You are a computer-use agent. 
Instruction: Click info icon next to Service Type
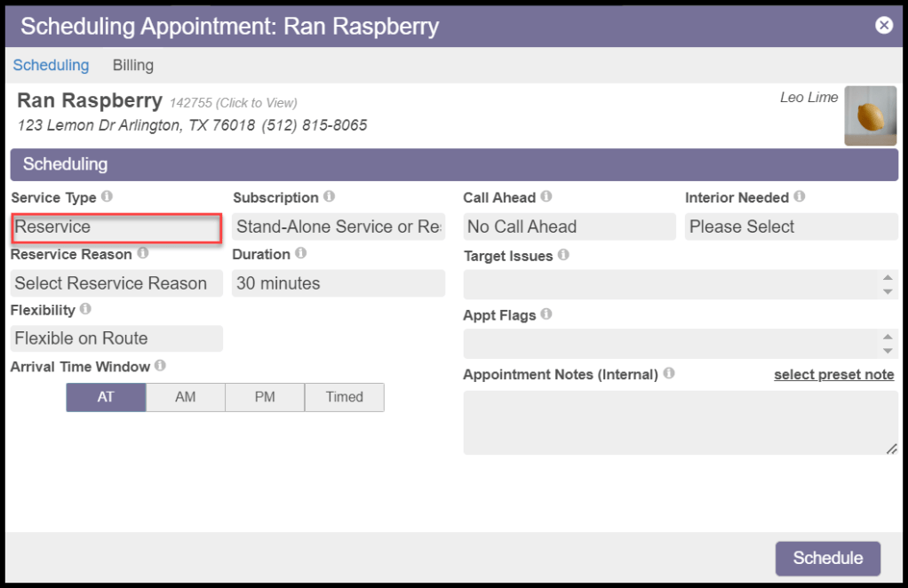click(x=107, y=196)
